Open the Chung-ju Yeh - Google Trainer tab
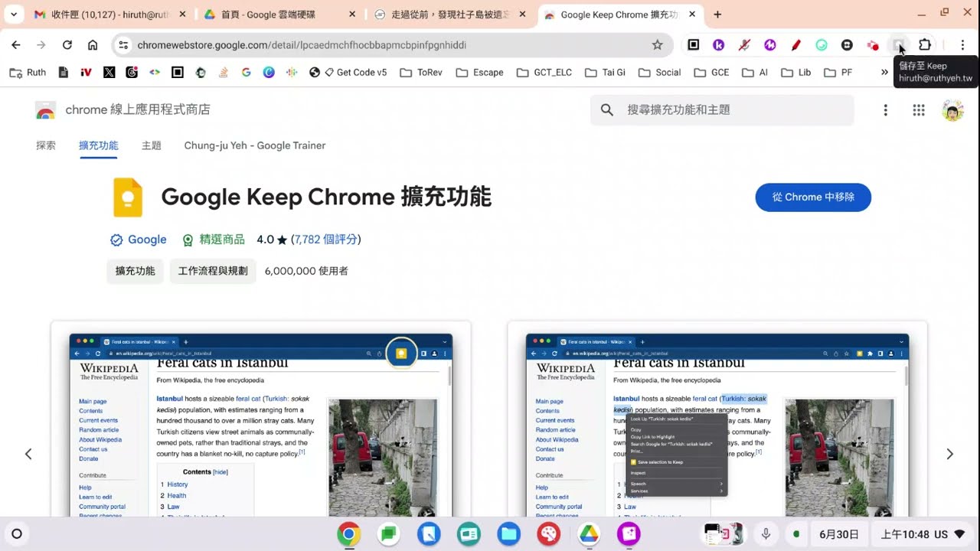This screenshot has height=551, width=980. tap(255, 145)
